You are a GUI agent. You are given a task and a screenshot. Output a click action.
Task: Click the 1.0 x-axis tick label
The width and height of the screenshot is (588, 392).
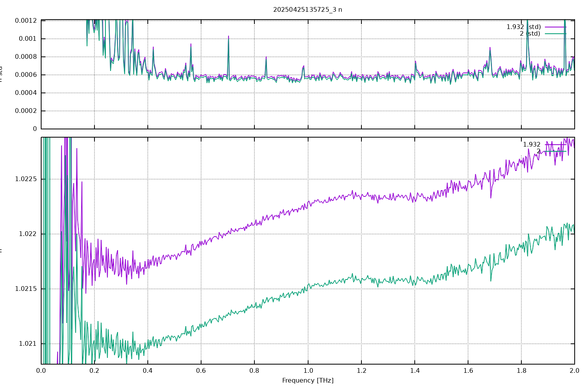[x=308, y=370]
